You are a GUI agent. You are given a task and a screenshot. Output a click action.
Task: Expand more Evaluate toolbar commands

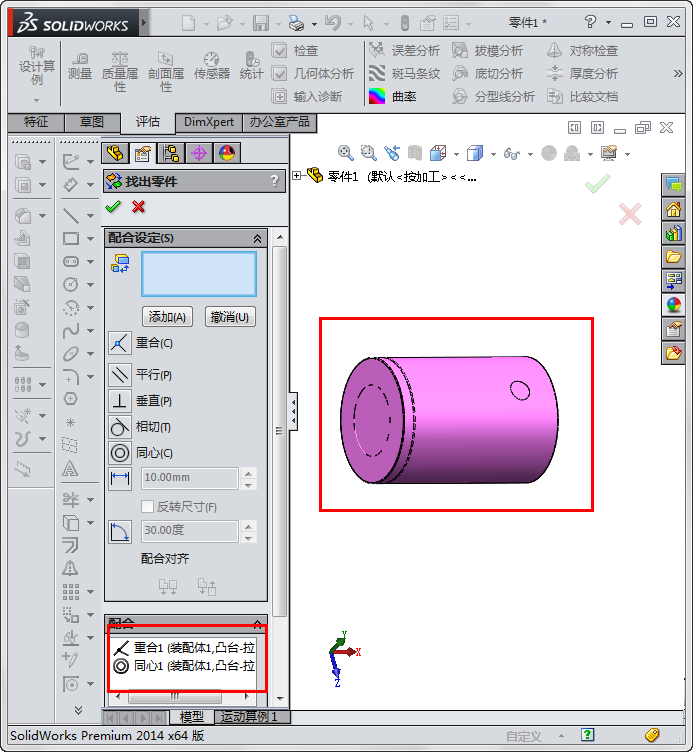point(678,73)
